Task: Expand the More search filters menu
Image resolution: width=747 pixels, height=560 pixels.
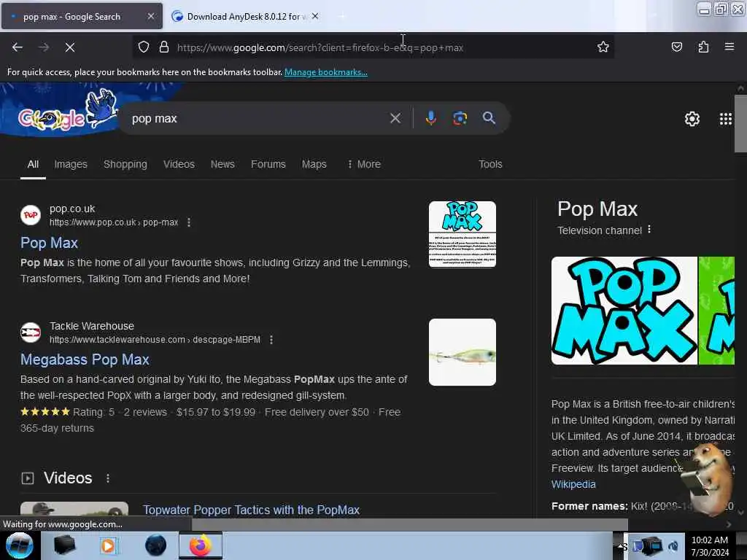Action: (364, 164)
